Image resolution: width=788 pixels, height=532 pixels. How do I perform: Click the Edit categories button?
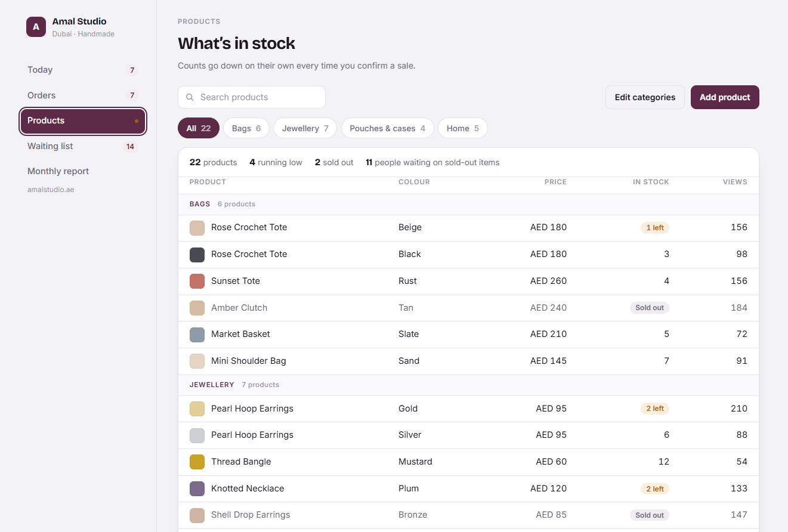pos(645,97)
